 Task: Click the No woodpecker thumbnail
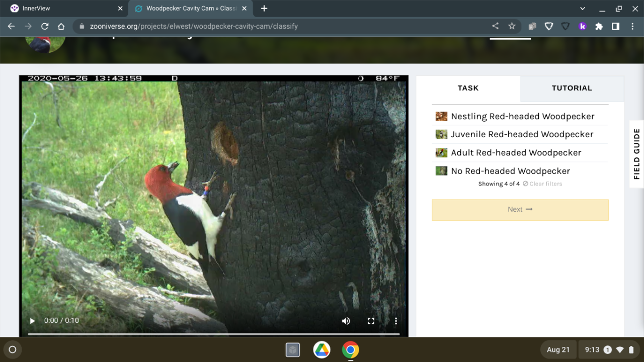click(x=441, y=171)
